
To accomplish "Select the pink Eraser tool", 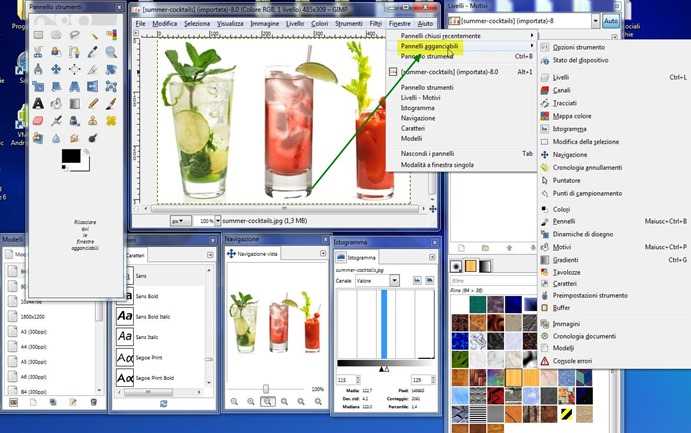I will click(38, 120).
